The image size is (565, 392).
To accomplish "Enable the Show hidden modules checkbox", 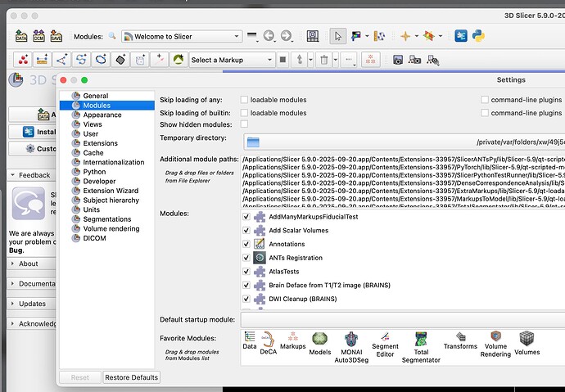I will 244,124.
